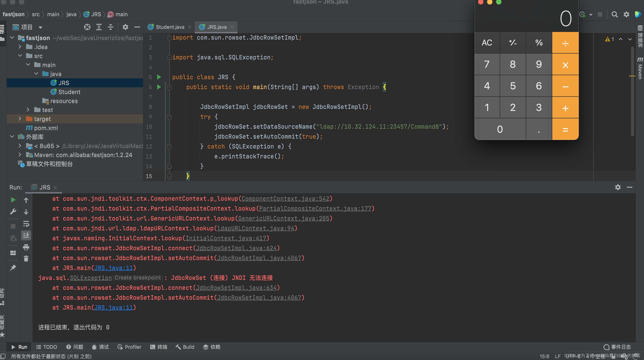Fold the catch block at line 12

pos(170,147)
